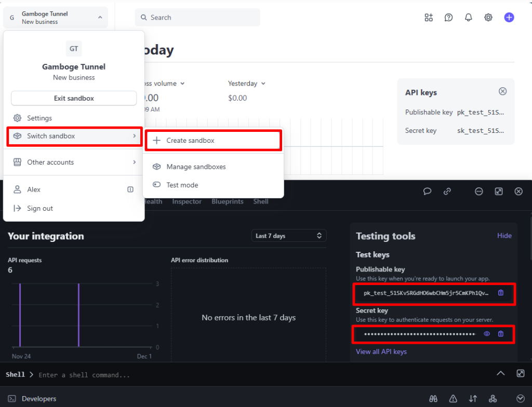Viewport: 532px width, 407px height.
Task: Click the warning triangle icon in bottom bar
Action: click(x=453, y=399)
